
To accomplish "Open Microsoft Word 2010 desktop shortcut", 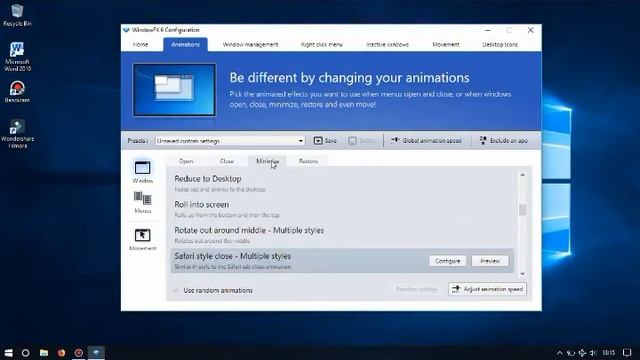I will (17, 57).
